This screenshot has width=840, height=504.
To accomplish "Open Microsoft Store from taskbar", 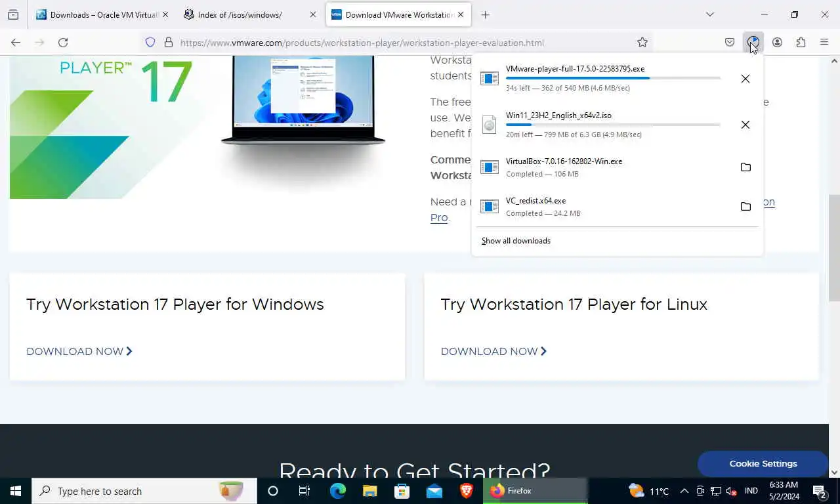I will pyautogui.click(x=402, y=491).
